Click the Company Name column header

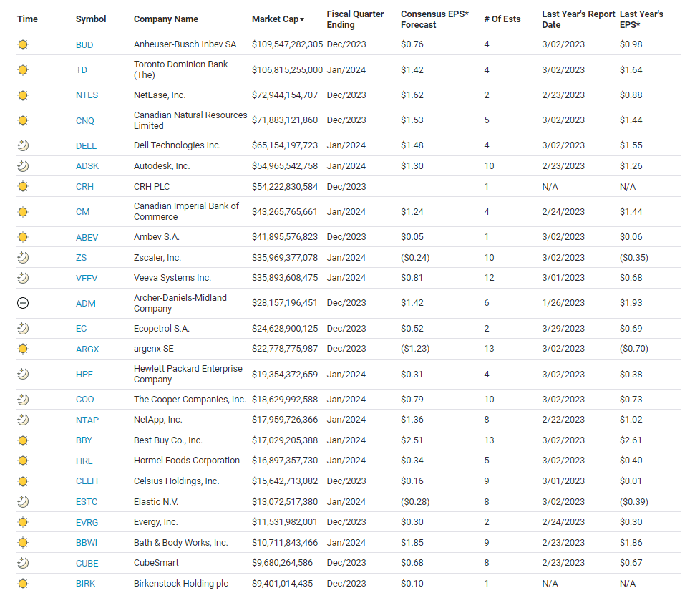(x=165, y=19)
